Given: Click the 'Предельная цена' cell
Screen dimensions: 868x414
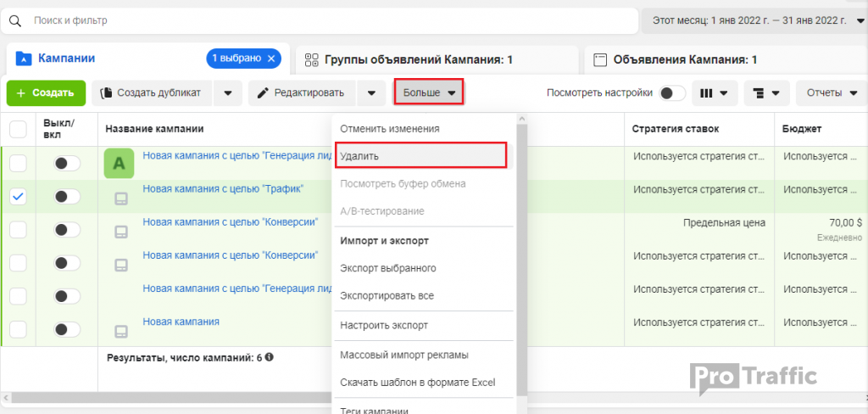Looking at the screenshot, I should (724, 223).
